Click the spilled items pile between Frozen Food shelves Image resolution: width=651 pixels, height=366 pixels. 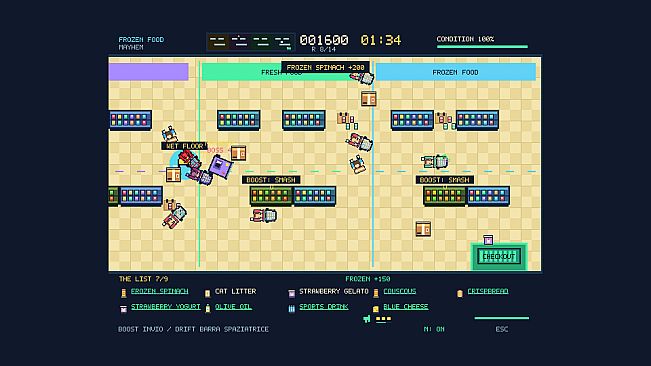coord(445,121)
